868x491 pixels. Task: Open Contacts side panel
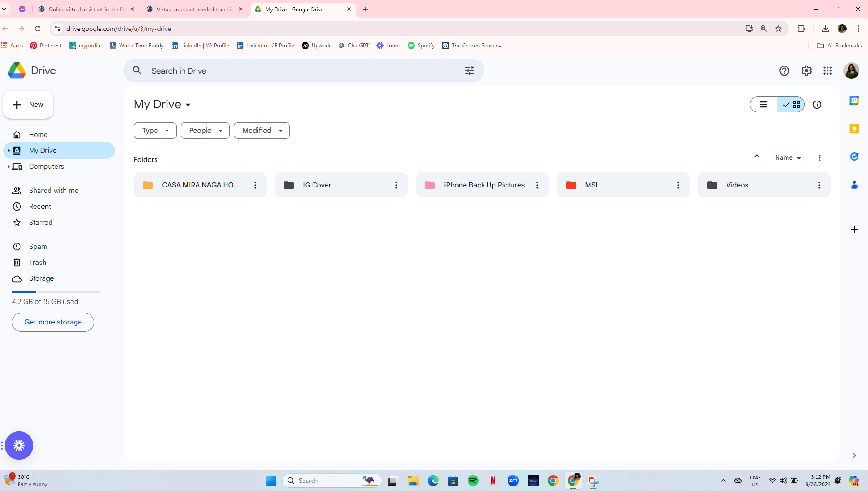854,185
